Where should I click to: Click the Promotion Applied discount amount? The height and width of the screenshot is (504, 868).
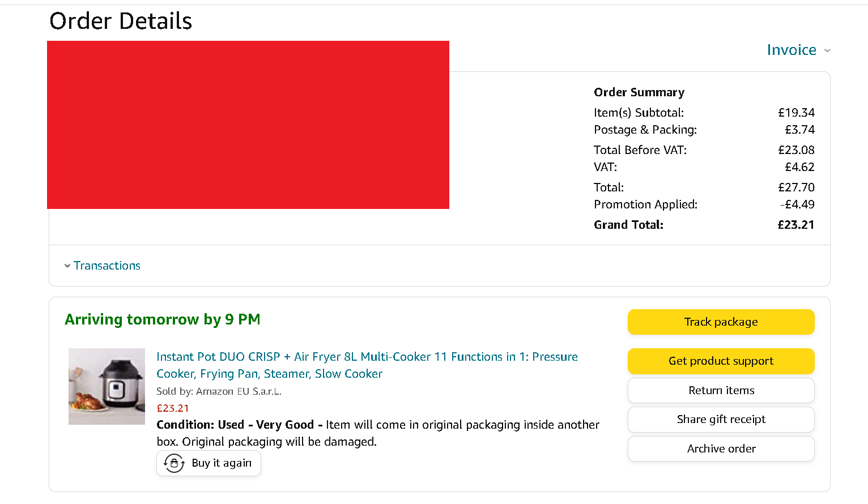coord(797,204)
